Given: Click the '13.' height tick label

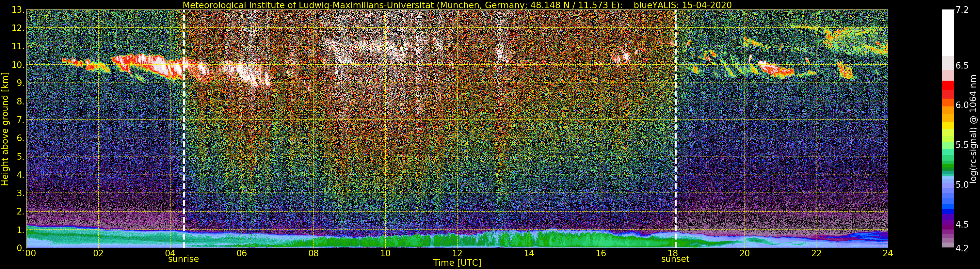Looking at the screenshot, I should (x=18, y=10).
